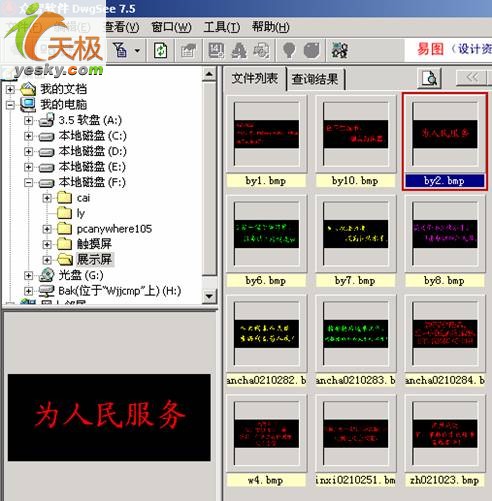The width and height of the screenshot is (492, 501).
Task: Switch to the 查询结果 tab
Action: tap(315, 79)
